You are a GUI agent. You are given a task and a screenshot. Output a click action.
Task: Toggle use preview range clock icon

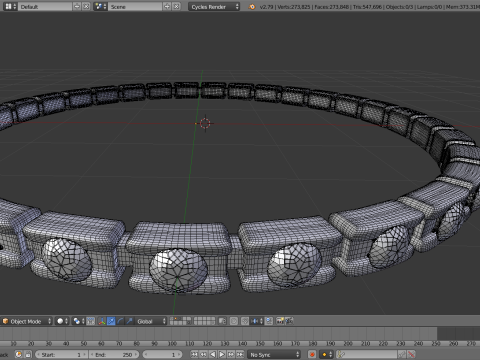pyautogui.click(x=19, y=354)
